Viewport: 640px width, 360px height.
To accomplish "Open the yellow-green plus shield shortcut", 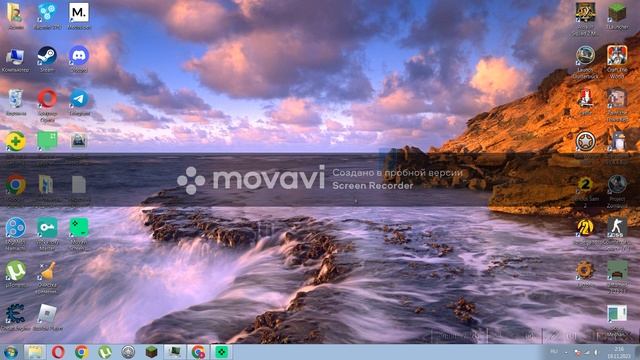I will point(15,141).
